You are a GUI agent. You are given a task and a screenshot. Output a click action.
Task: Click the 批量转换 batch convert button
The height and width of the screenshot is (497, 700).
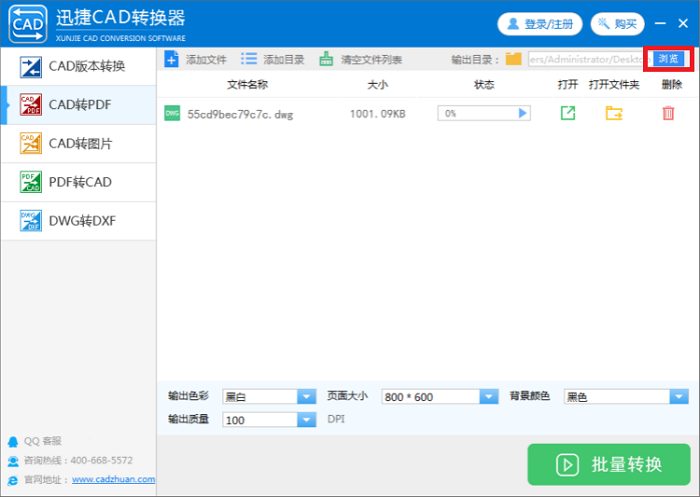click(x=609, y=464)
